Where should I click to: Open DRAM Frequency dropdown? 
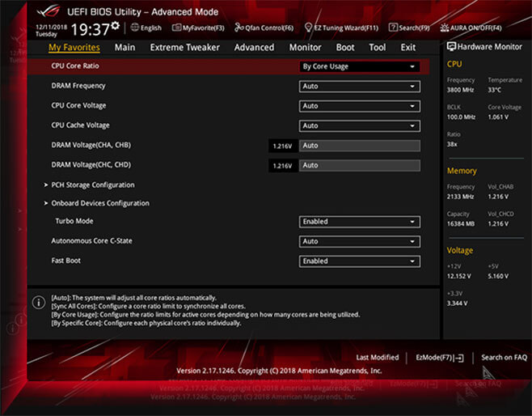click(359, 87)
